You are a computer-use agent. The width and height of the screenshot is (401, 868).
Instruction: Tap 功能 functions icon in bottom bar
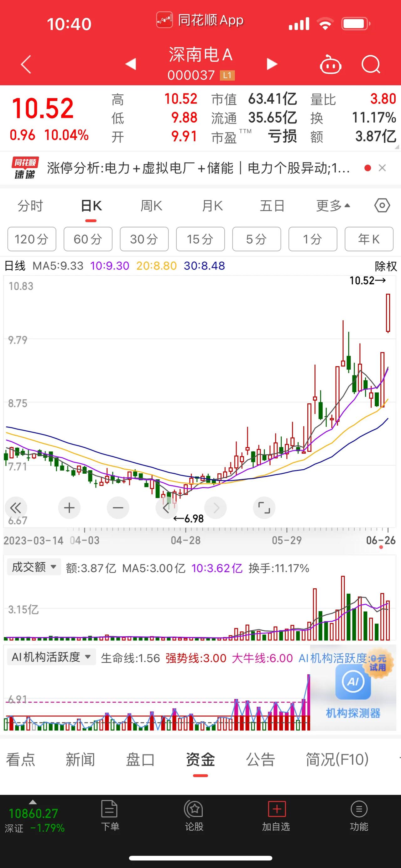(359, 816)
